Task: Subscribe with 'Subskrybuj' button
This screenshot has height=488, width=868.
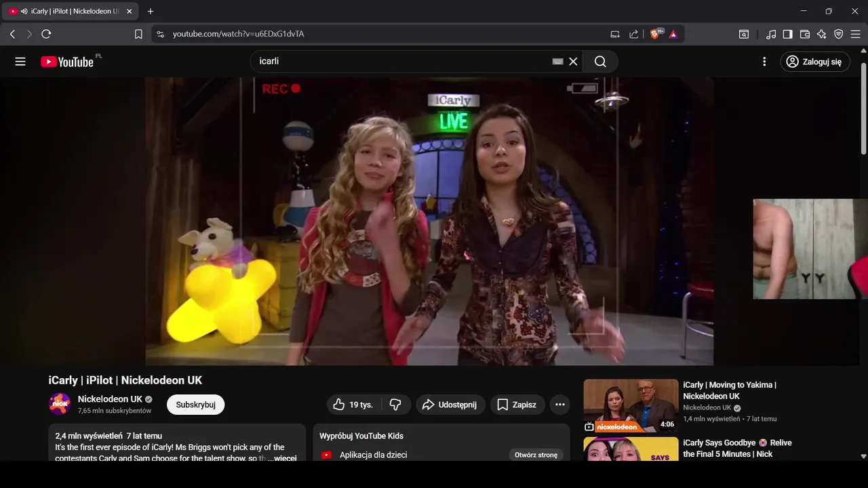Action: (x=195, y=405)
